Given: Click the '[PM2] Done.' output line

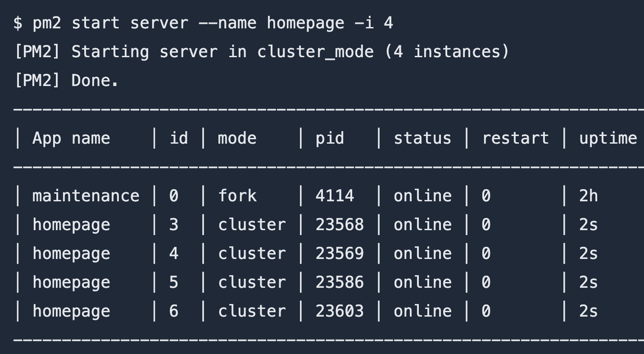Looking at the screenshot, I should (x=67, y=81).
